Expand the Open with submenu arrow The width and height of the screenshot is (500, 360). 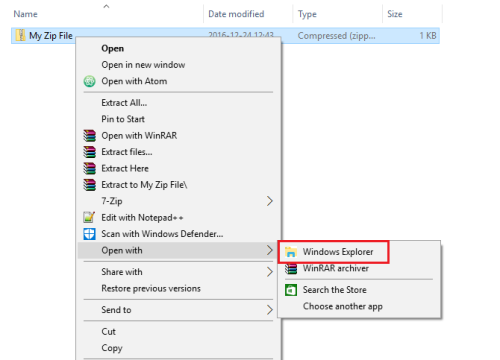click(270, 250)
